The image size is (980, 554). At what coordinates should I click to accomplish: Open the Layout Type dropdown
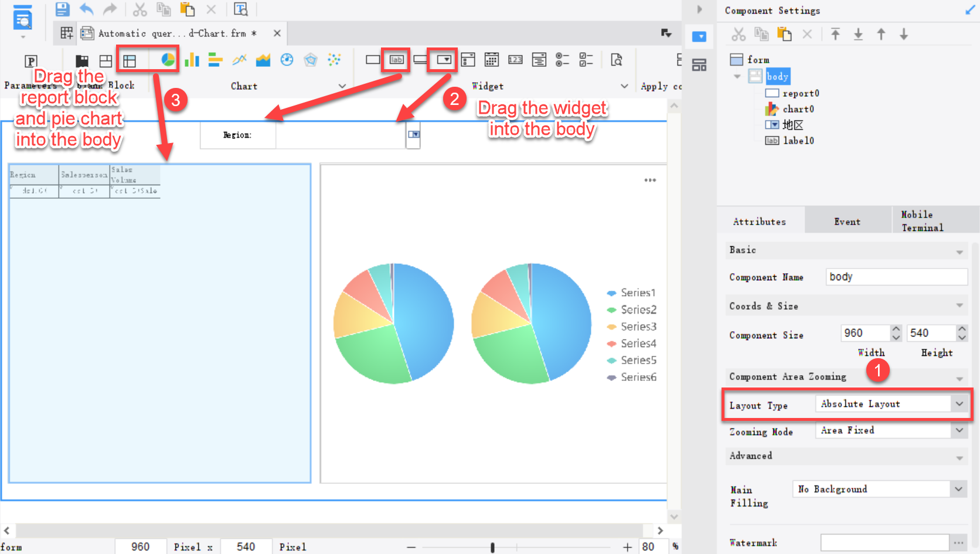click(x=959, y=403)
